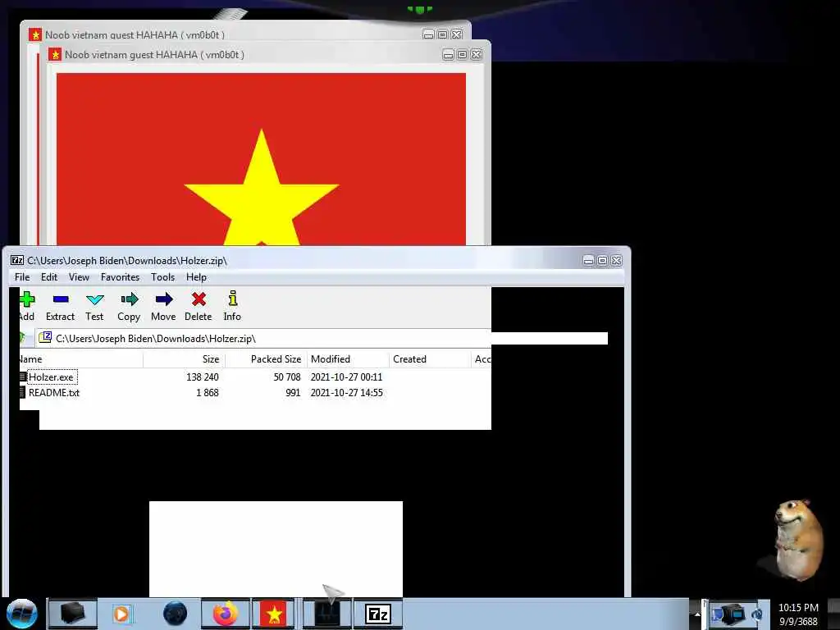Sort by the Name column header
Screen dimensions: 840x630
pos(81,359)
